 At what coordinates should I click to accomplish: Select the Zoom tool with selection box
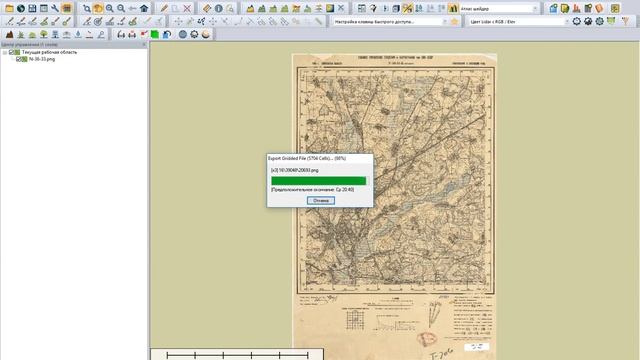[87, 8]
